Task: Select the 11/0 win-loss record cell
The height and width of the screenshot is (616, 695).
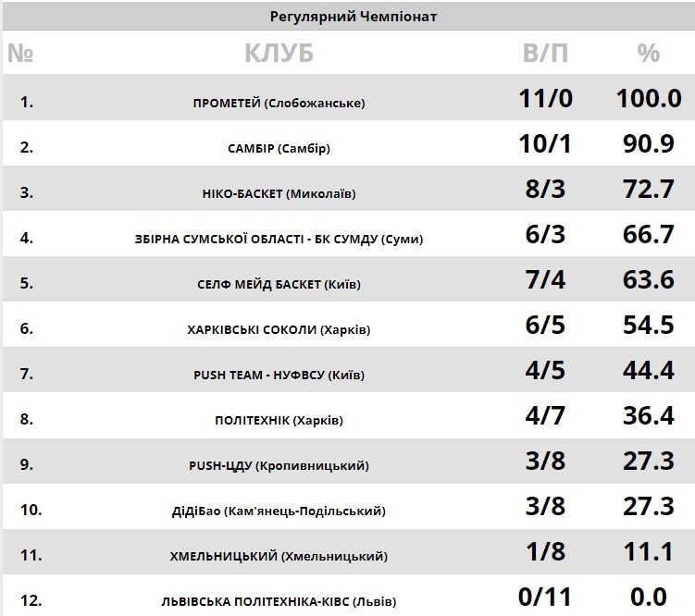Action: click(546, 99)
